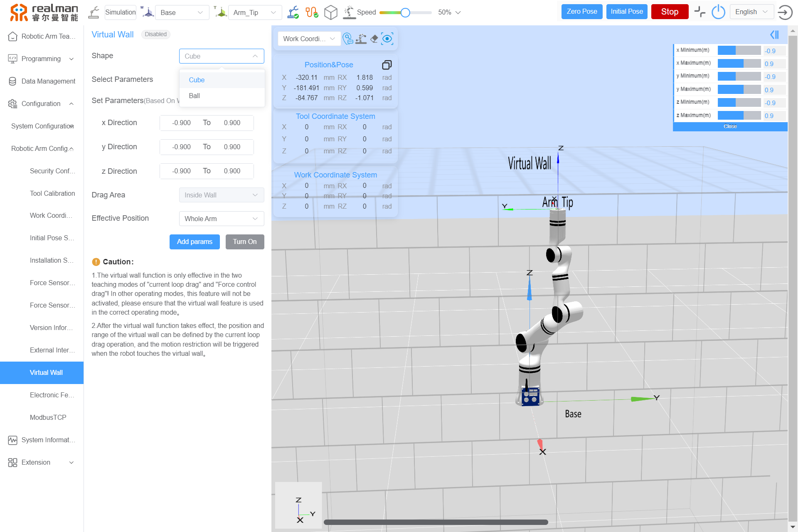Click the orange cable connection icon
The height and width of the screenshot is (532, 798).
[312, 12]
